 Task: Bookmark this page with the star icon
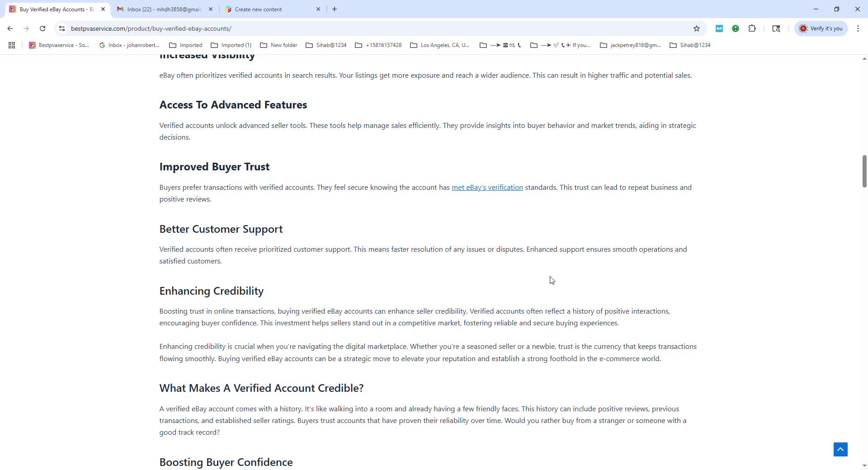(x=697, y=28)
